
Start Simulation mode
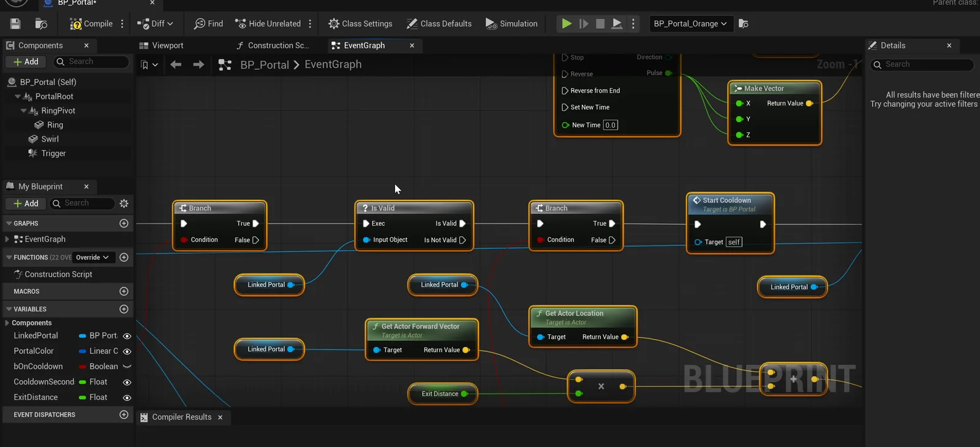511,24
